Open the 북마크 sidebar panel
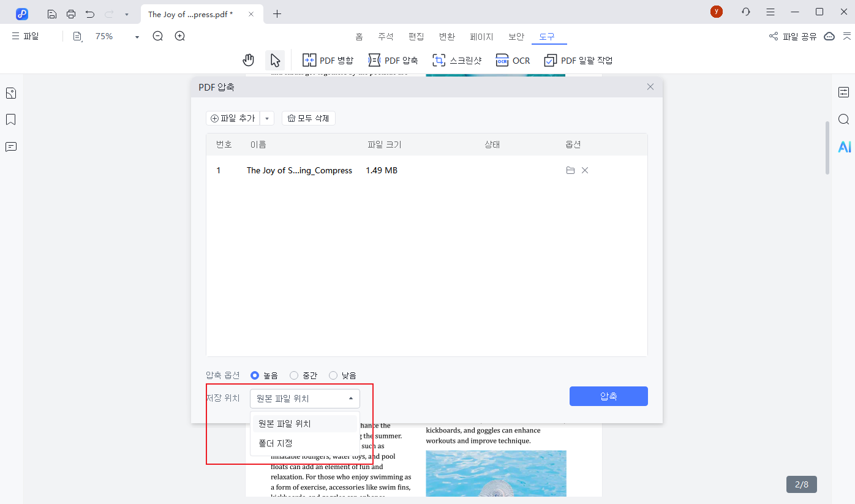 pos(10,119)
